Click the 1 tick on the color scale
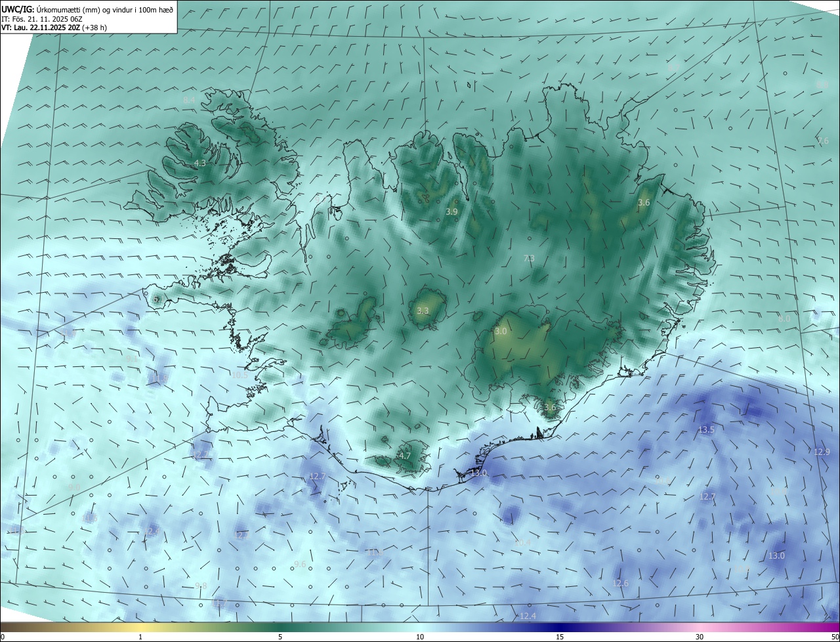Viewport: 840px width, 642px height. 140,637
